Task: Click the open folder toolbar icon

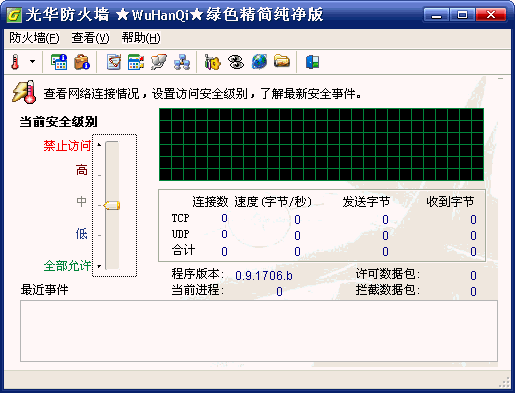Action: (282, 61)
